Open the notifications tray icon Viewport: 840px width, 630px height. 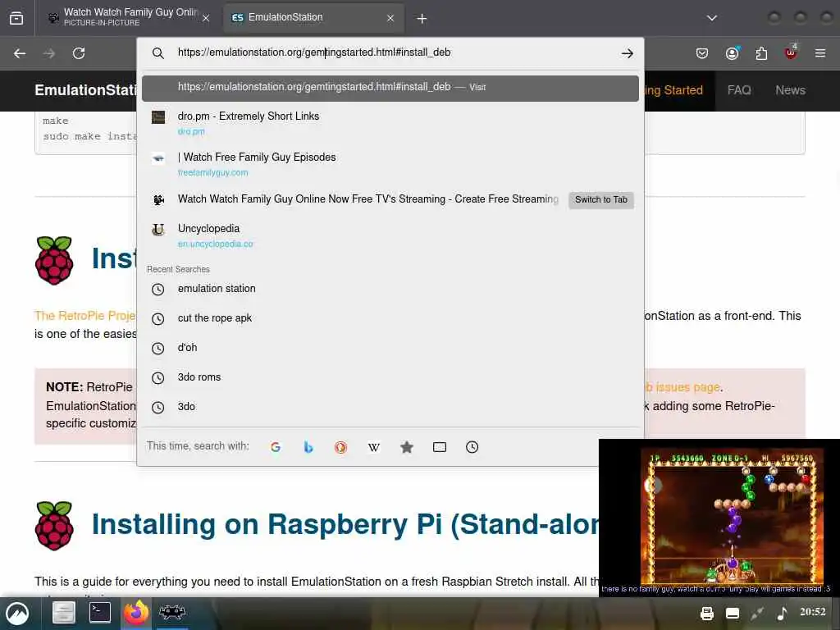pos(732,614)
